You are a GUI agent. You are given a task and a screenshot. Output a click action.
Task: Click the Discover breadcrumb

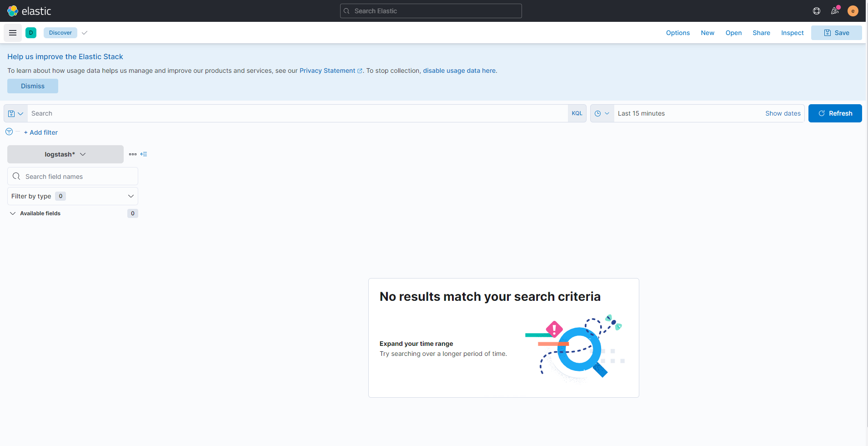click(60, 33)
